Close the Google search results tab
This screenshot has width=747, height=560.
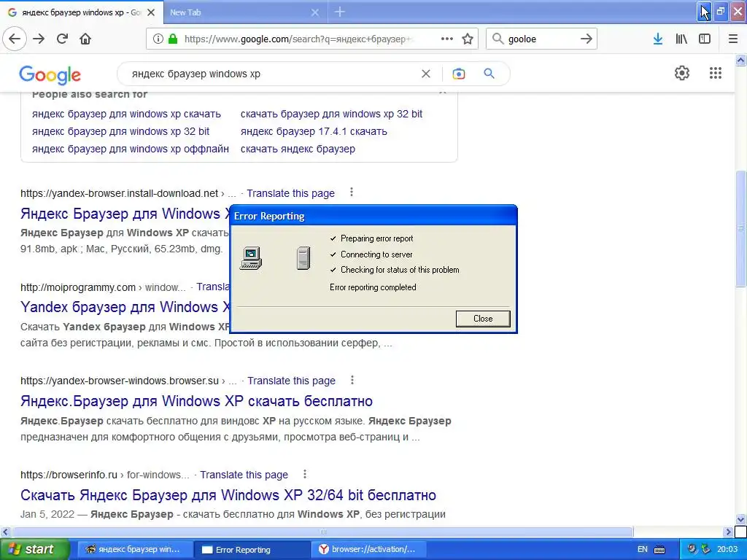tap(151, 12)
